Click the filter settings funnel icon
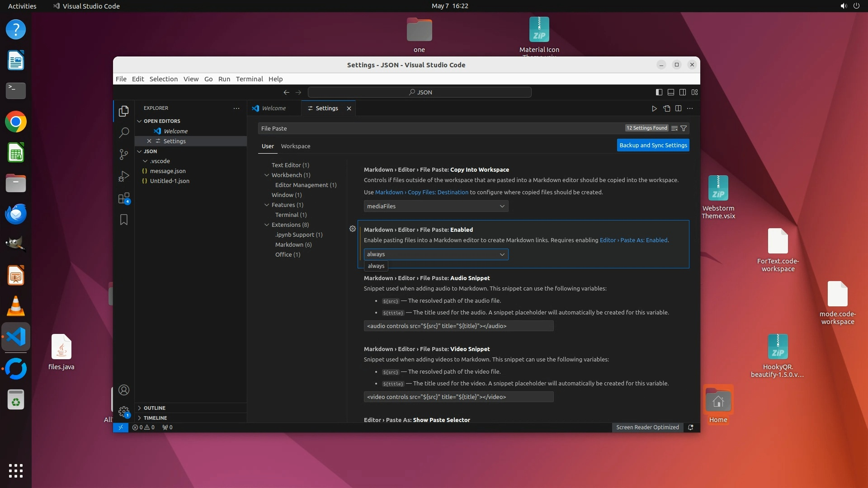This screenshot has height=488, width=868. pos(684,128)
